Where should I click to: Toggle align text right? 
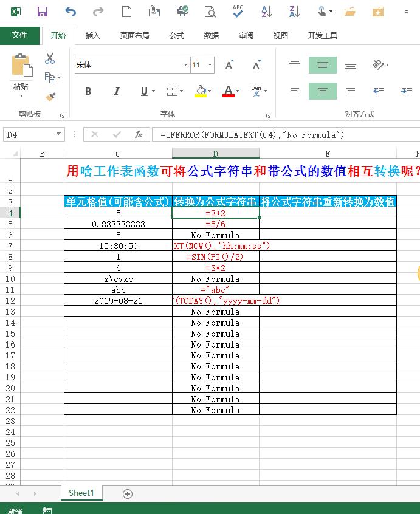tap(351, 91)
